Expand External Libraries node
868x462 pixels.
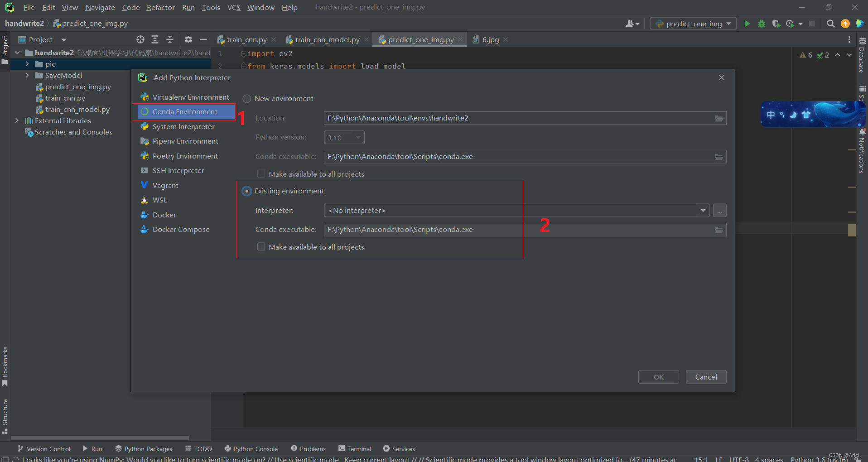(17, 120)
